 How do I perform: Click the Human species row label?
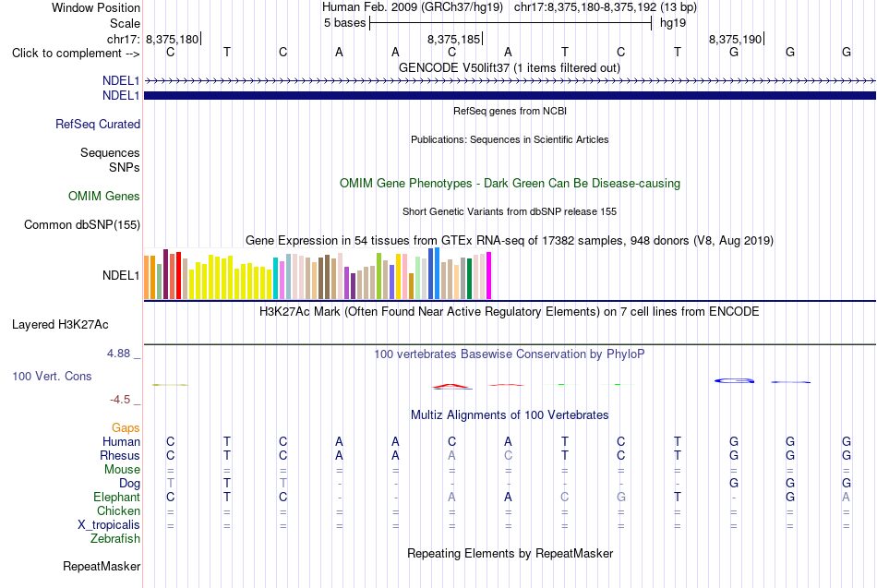click(121, 442)
